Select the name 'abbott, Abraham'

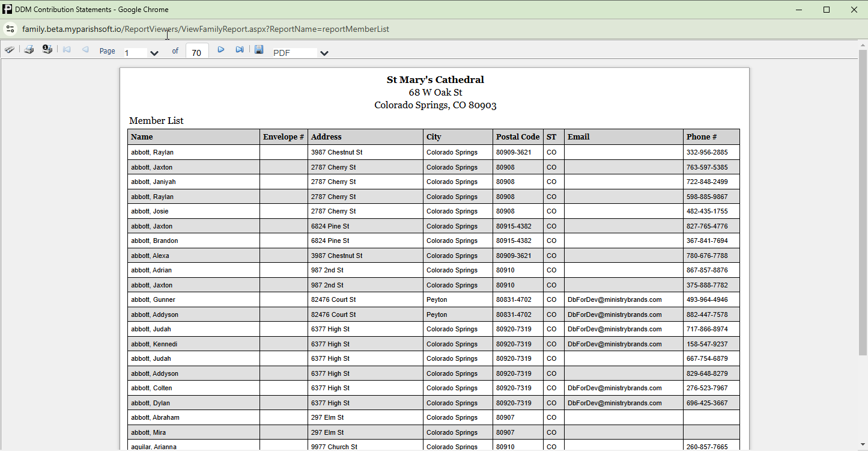pos(155,418)
